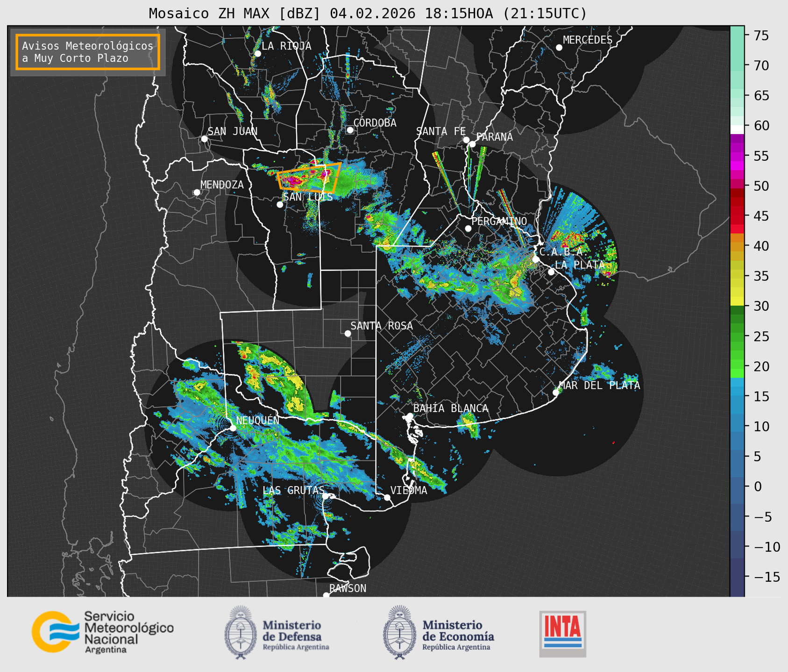
Task: Click the NEUQUÉN city label
Action: (x=258, y=421)
